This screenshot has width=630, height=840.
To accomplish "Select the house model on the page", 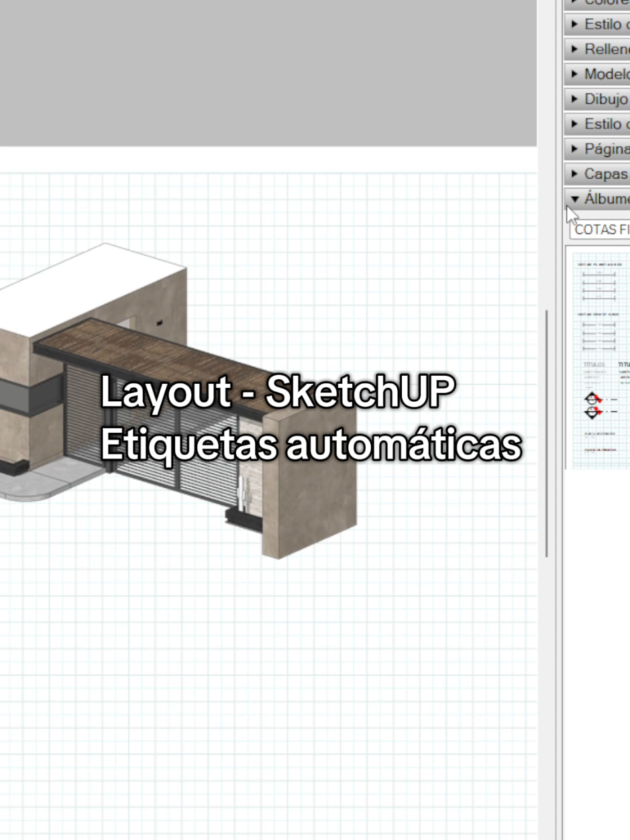I will tap(178, 401).
